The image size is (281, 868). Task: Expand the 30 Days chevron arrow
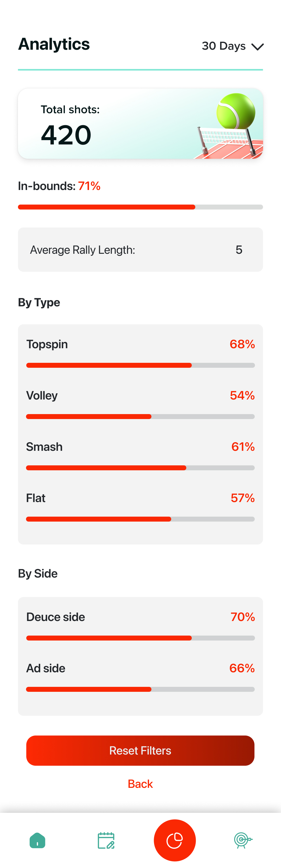coord(257,47)
